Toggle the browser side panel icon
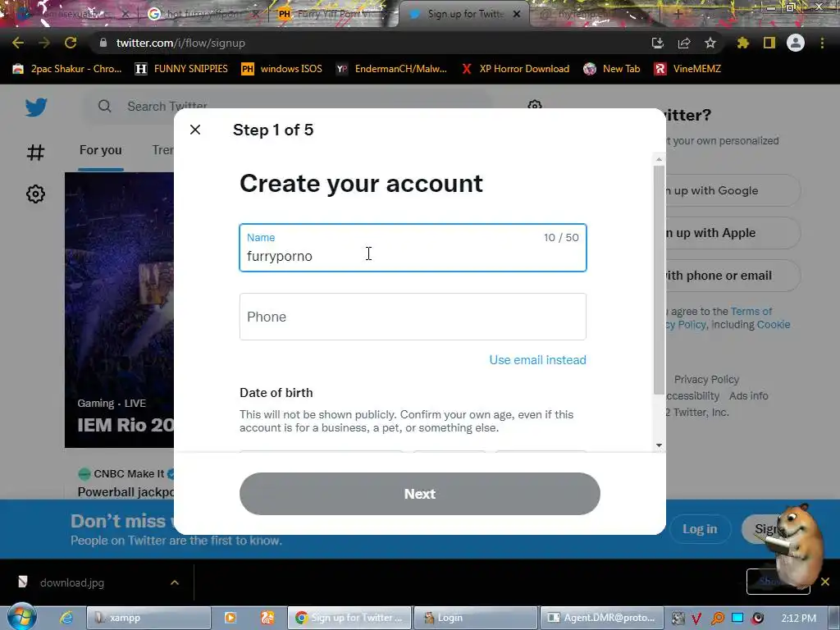The image size is (840, 630). [769, 43]
